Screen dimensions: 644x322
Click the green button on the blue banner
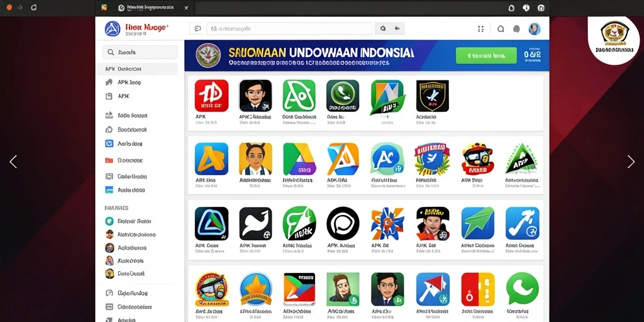(486, 55)
